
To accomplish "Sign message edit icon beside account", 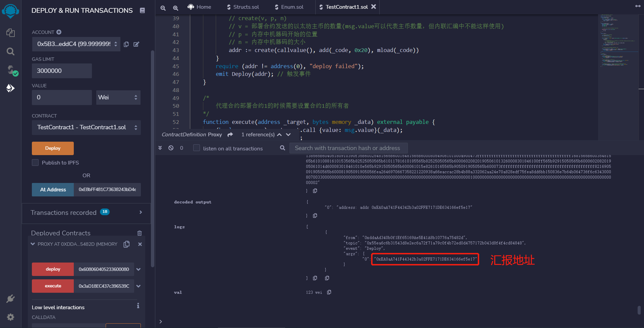I will click(x=136, y=44).
